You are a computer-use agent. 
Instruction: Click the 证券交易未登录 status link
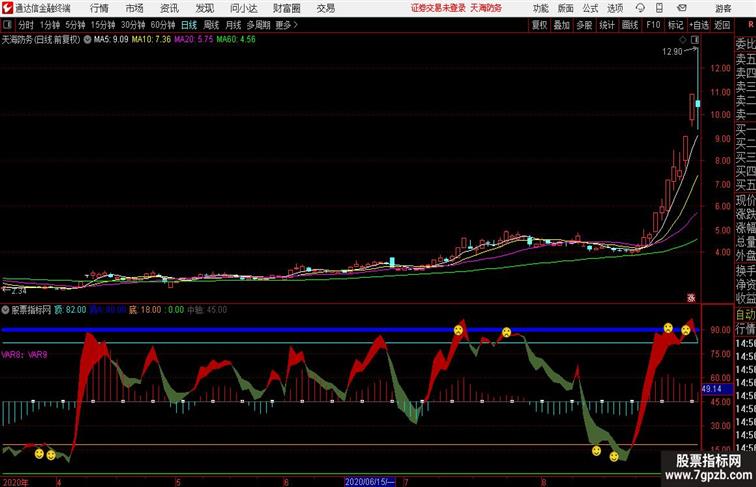coord(438,8)
